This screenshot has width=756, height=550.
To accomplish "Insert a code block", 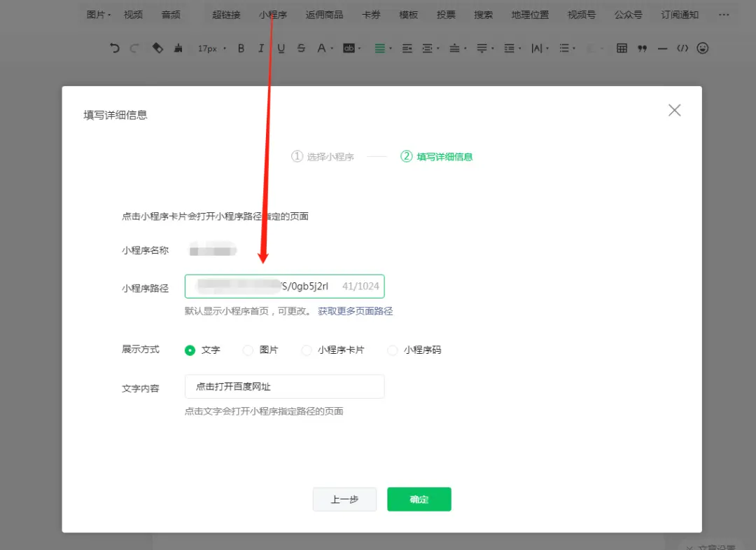I will tap(682, 48).
